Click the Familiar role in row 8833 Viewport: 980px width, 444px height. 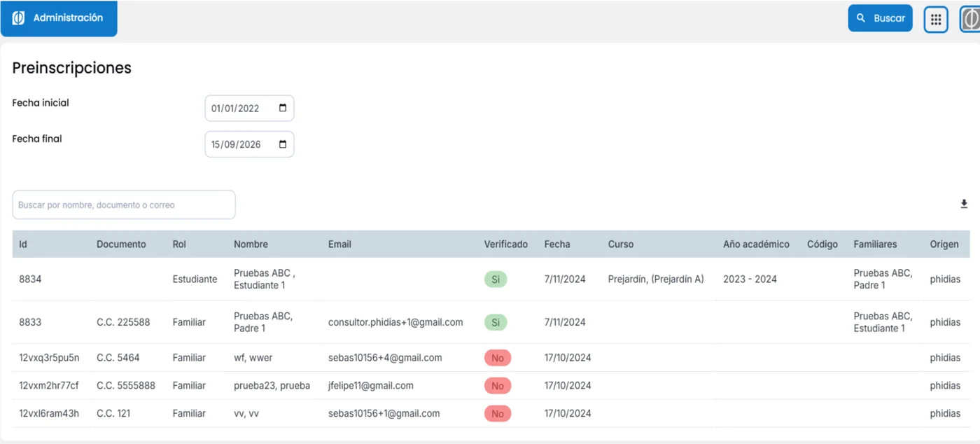point(189,322)
